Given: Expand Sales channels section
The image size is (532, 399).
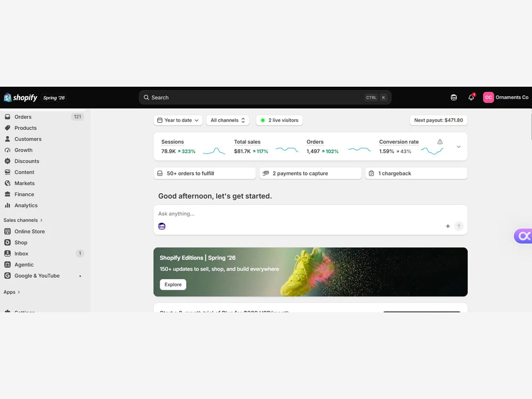Looking at the screenshot, I should point(23,220).
